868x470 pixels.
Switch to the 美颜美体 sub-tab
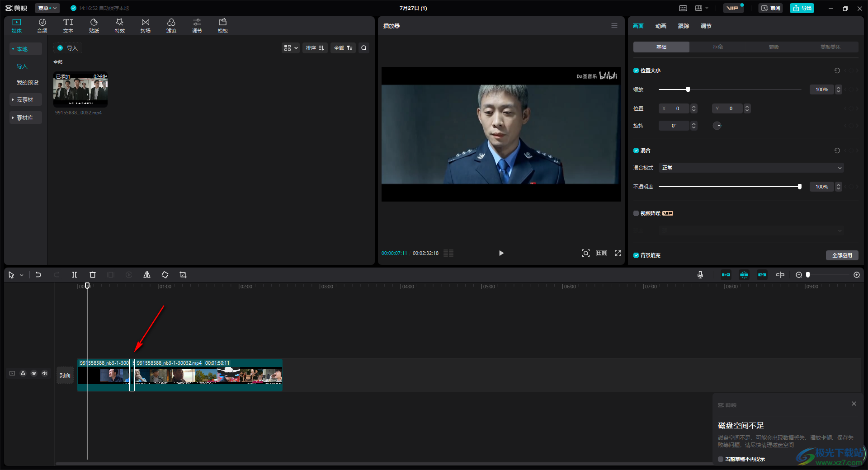point(830,47)
